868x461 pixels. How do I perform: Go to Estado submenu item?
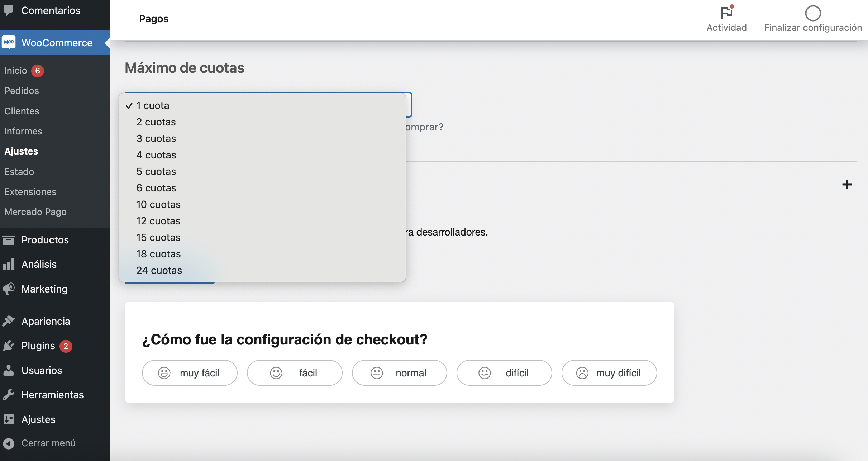click(19, 172)
